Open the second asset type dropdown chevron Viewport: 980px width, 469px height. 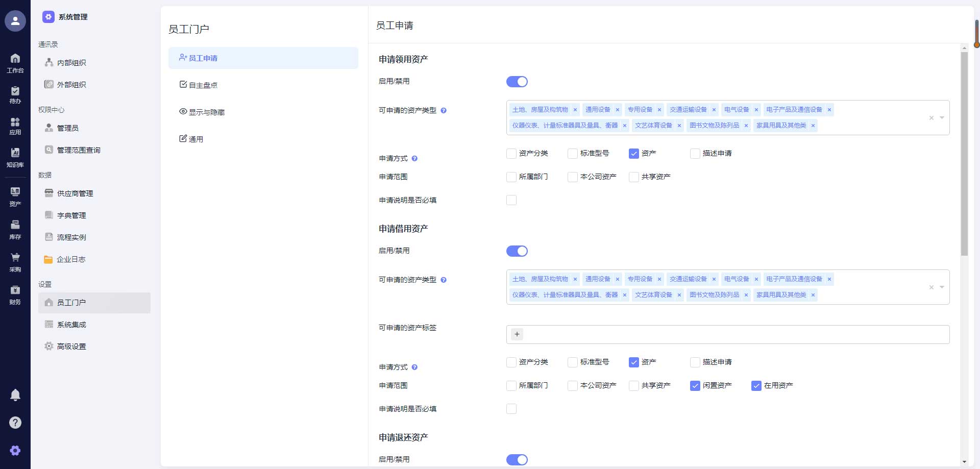point(941,287)
